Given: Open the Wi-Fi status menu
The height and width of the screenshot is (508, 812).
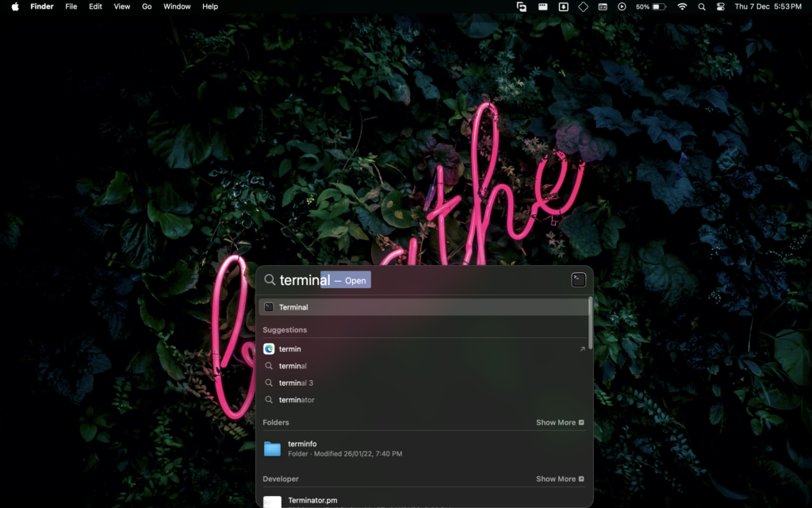Looking at the screenshot, I should coord(682,6).
